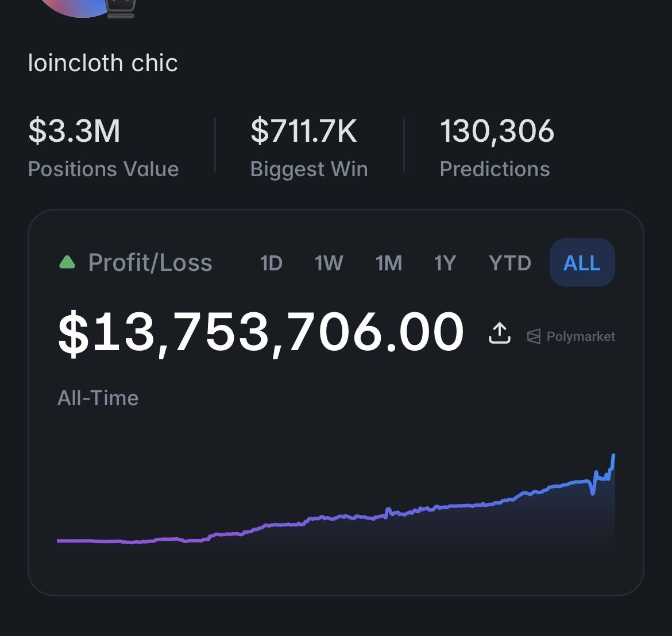Open the Positions Value stat
This screenshot has width=672, height=636.
coord(103,147)
